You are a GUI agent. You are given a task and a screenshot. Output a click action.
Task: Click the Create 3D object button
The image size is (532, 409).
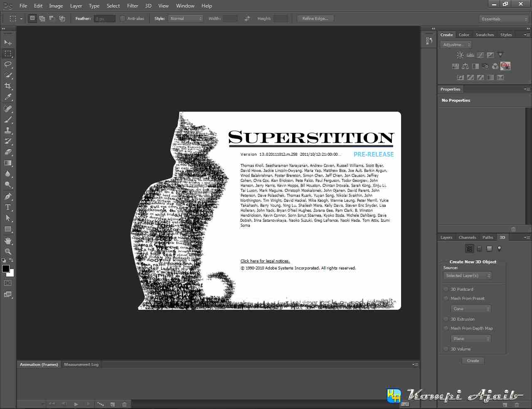click(473, 361)
